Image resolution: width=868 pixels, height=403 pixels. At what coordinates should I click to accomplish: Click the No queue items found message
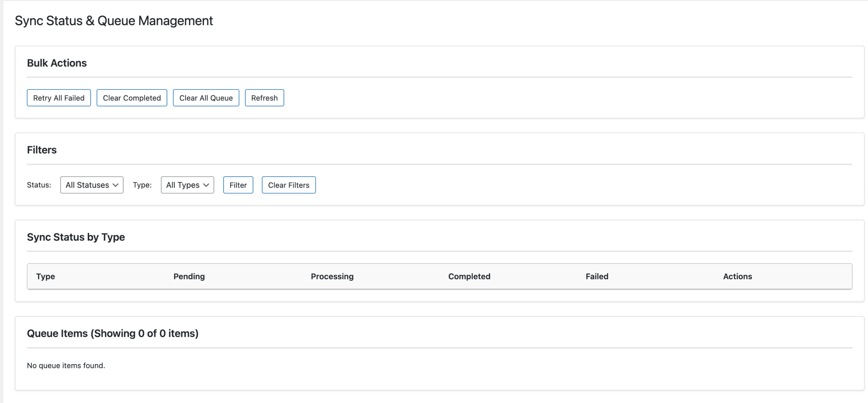click(x=66, y=365)
